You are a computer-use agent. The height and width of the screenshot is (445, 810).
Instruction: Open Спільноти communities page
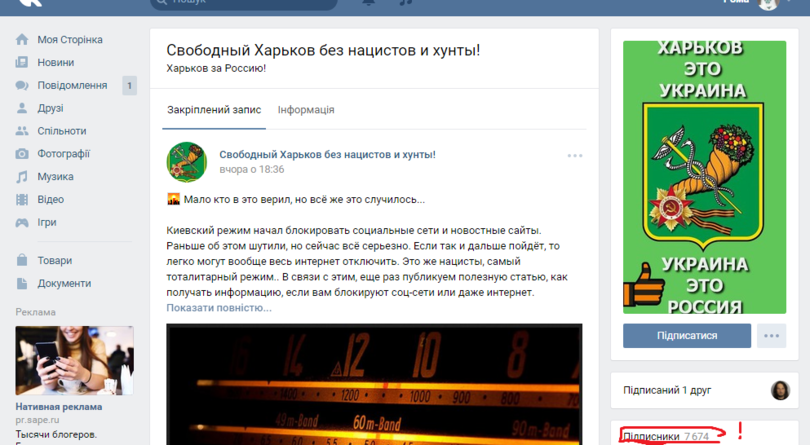(x=61, y=131)
